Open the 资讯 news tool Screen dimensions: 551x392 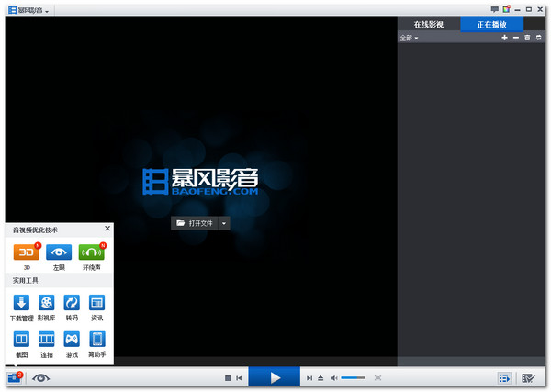coord(96,302)
